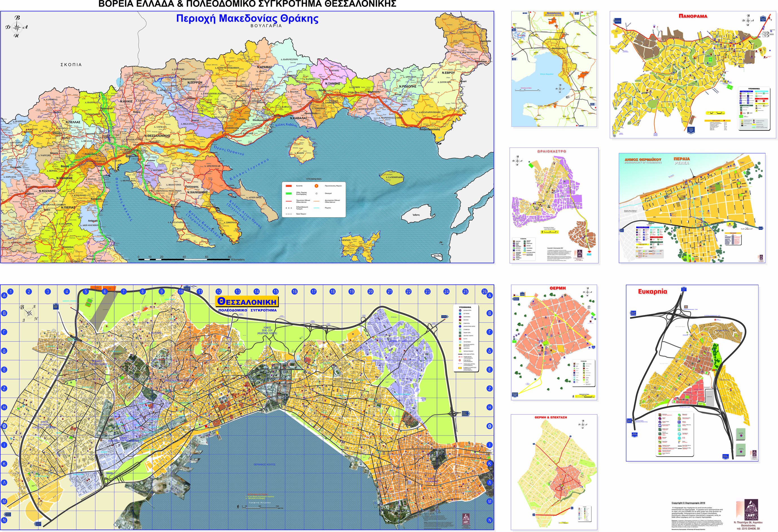Open the ΩΡΑΙΟΚΑΣΤΡΟ inset map
This screenshot has height=532, width=778.
coord(554,205)
